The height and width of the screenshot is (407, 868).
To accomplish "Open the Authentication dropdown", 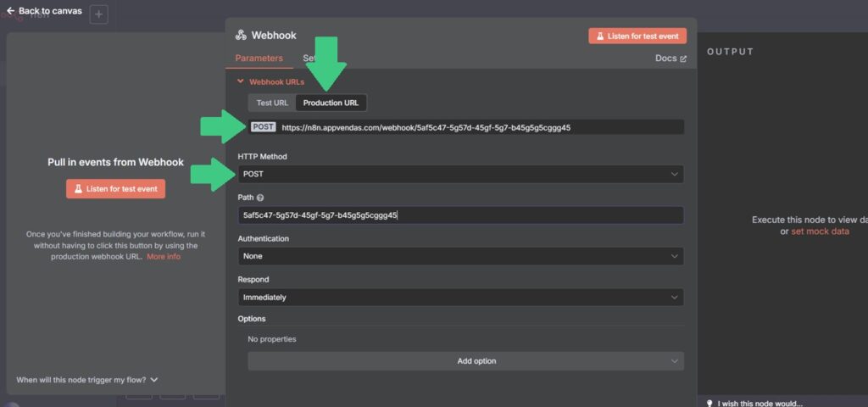I will [460, 256].
